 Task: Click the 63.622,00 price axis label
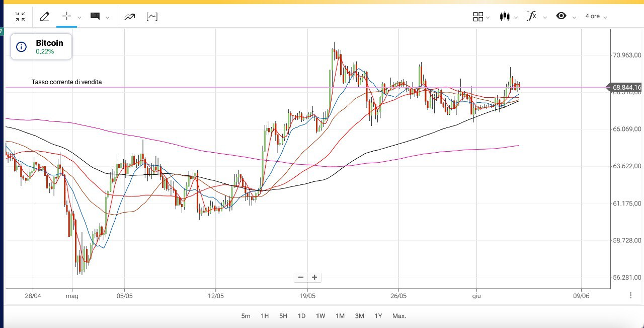point(627,166)
